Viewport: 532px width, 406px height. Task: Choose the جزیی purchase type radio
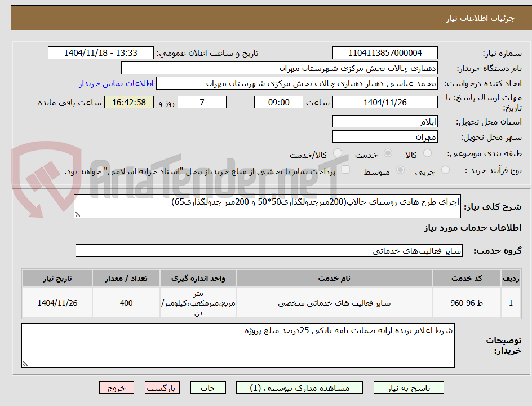pyautogui.click(x=445, y=170)
